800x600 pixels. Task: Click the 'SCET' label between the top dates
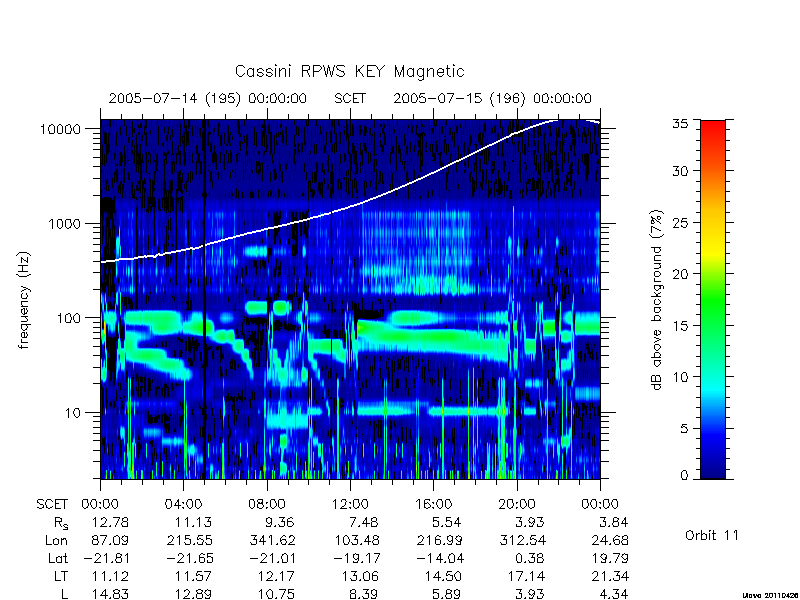coord(350,98)
